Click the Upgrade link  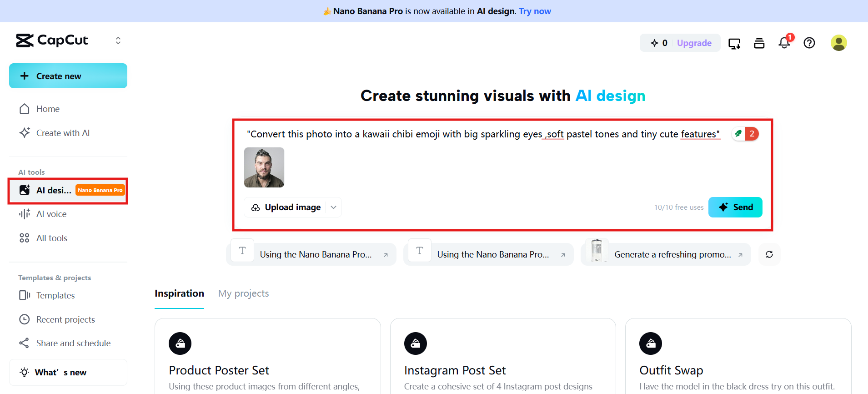click(x=694, y=43)
